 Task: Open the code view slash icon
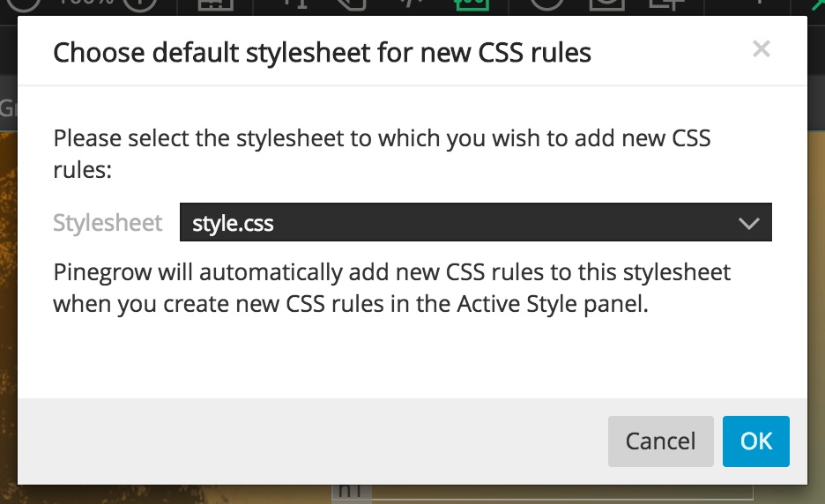pos(412,4)
